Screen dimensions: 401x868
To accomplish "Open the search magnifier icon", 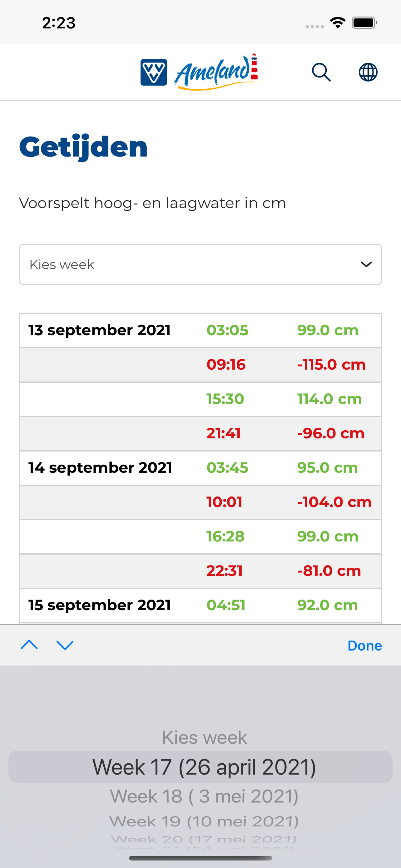I will click(x=321, y=72).
